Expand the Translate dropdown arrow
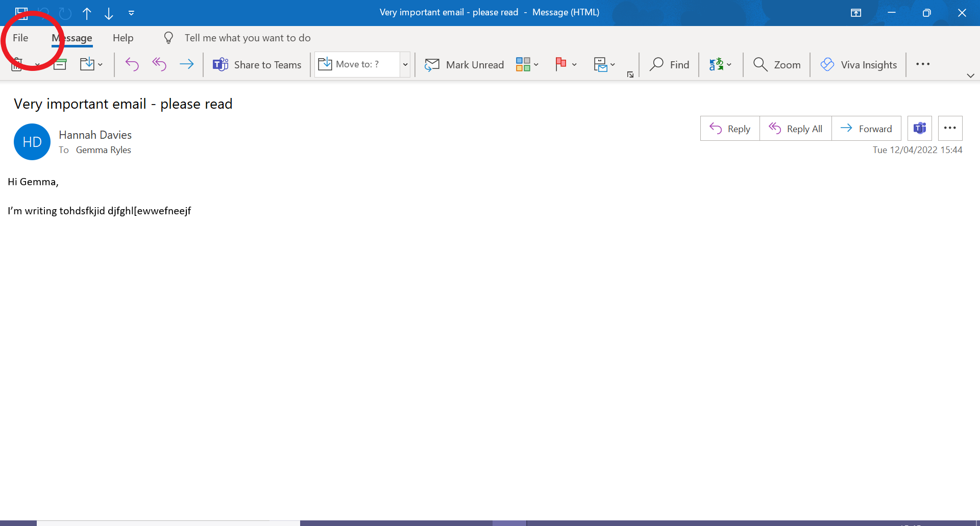 (729, 65)
